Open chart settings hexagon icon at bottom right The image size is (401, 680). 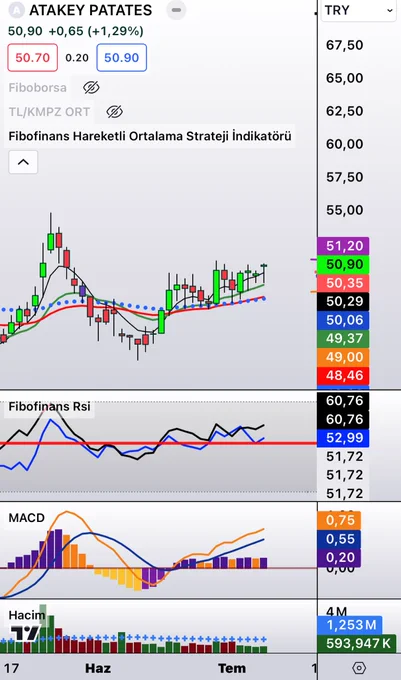[359, 668]
